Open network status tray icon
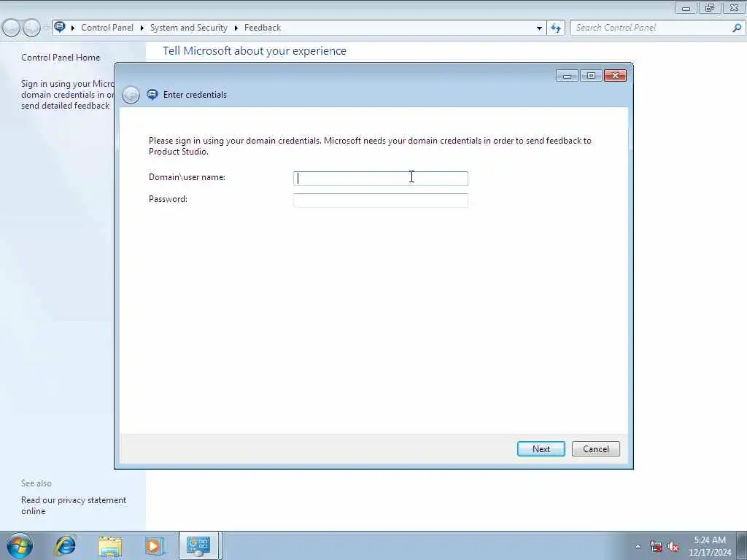The image size is (747, 560). 656,547
